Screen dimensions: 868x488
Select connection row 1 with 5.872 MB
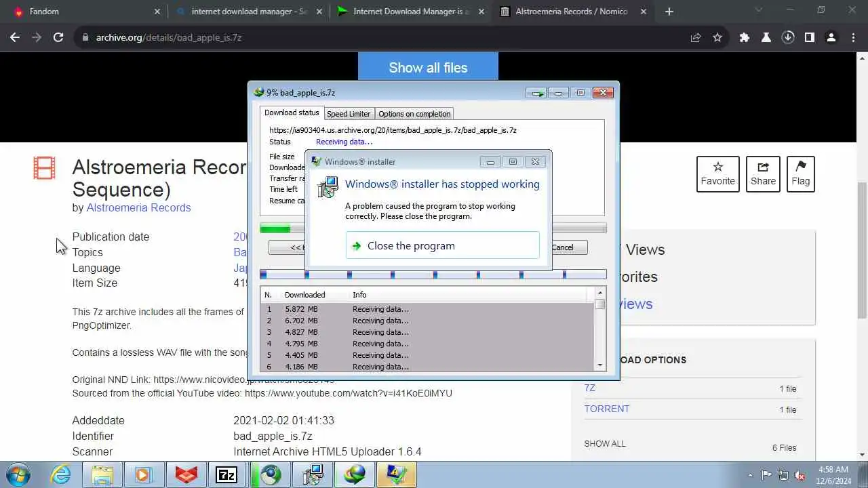(x=427, y=309)
